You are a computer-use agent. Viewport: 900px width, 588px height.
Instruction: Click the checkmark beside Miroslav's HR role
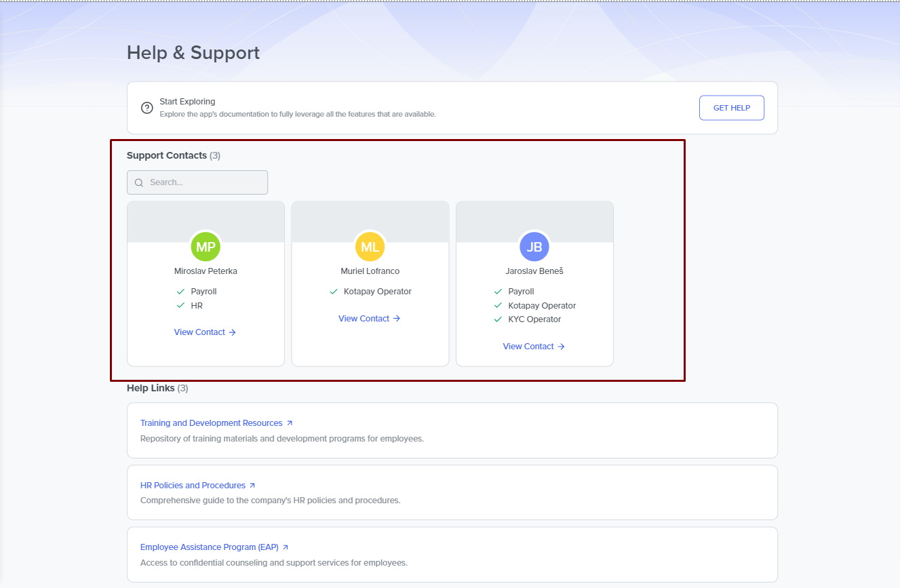[x=181, y=306]
